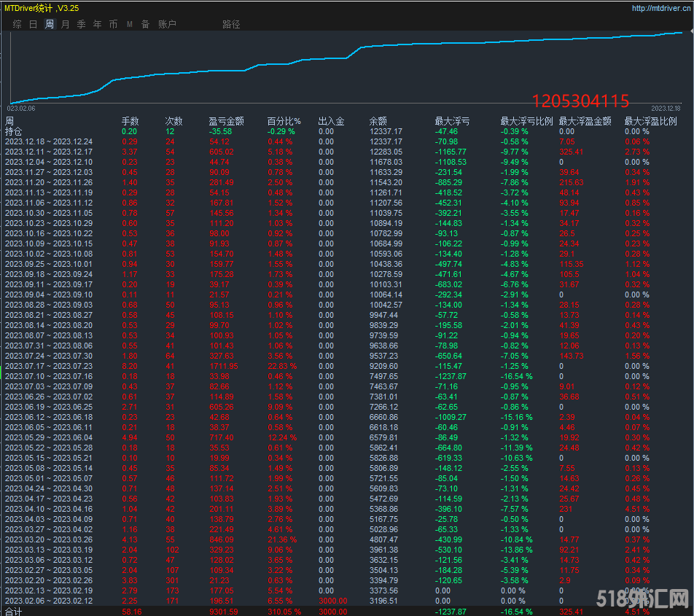Viewport: 694px width, 616px height.
Task: Click the 最大浮盈比例 column header
Action: click(650, 121)
